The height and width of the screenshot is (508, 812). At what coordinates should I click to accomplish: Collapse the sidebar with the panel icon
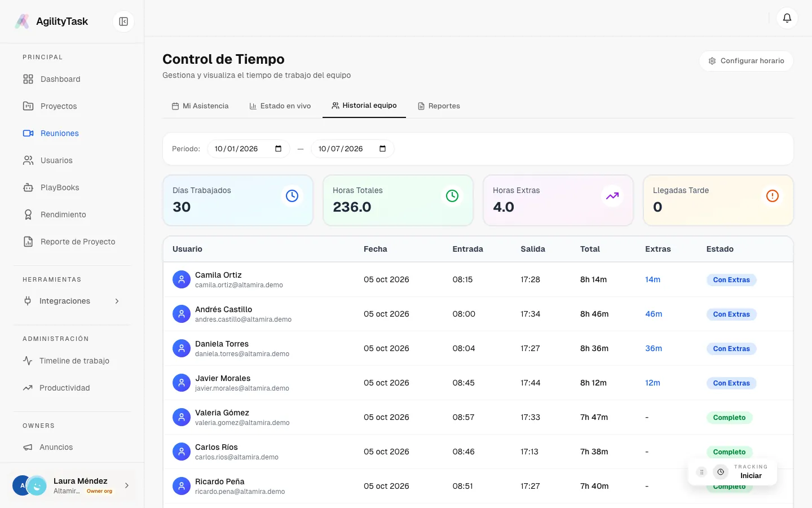[x=123, y=21]
